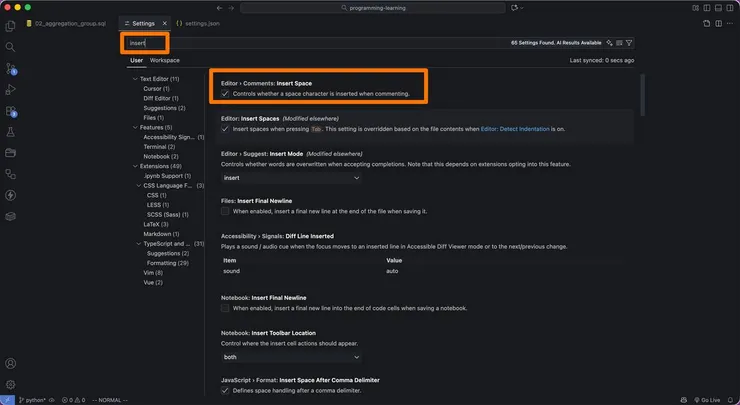Image resolution: width=740 pixels, height=405 pixels.
Task: Open Settings JSON file icon
Action: coord(706,23)
